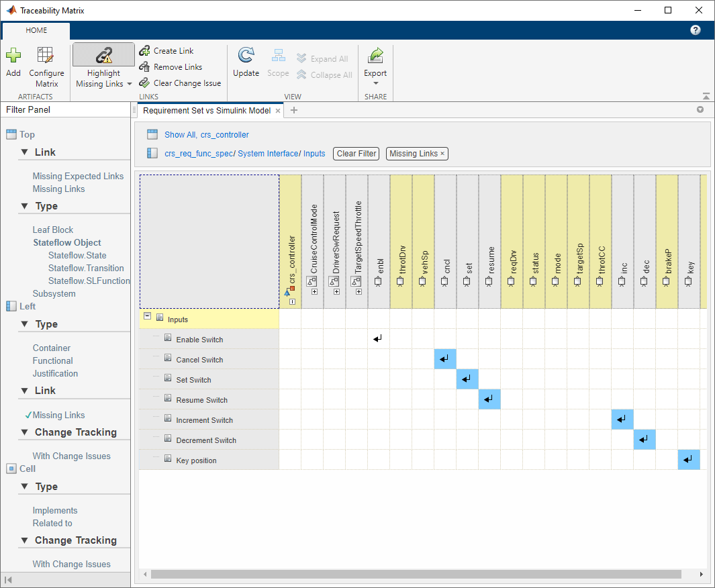
Task: Switch to the HOME ribbon tab
Action: pos(36,30)
